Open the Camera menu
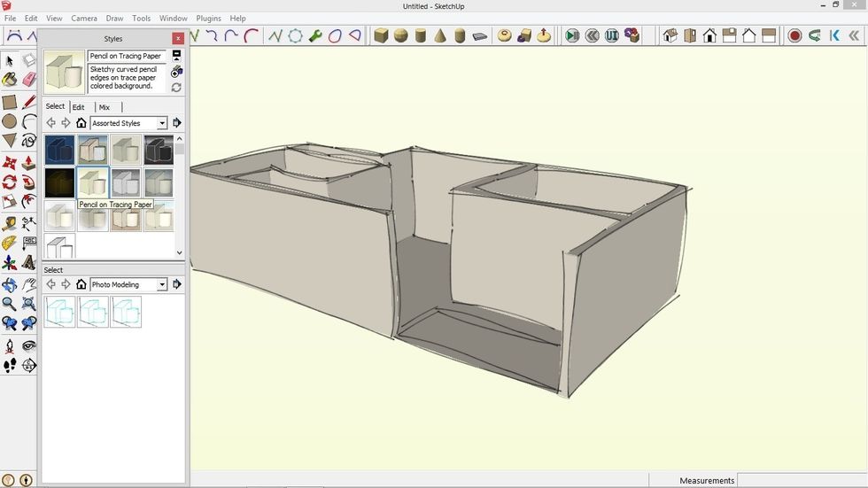The width and height of the screenshot is (868, 488). (84, 19)
